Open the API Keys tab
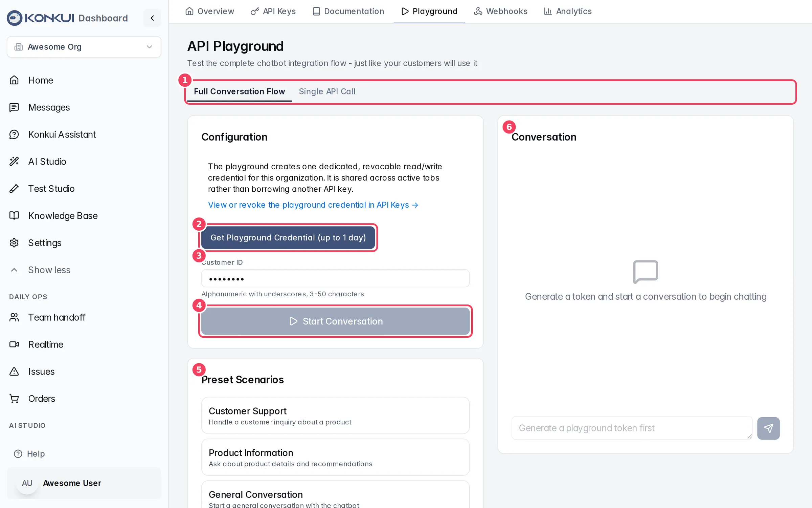 (273, 11)
